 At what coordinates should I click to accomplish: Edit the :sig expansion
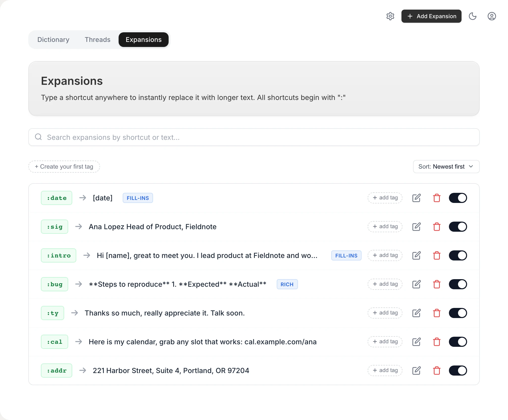416,227
